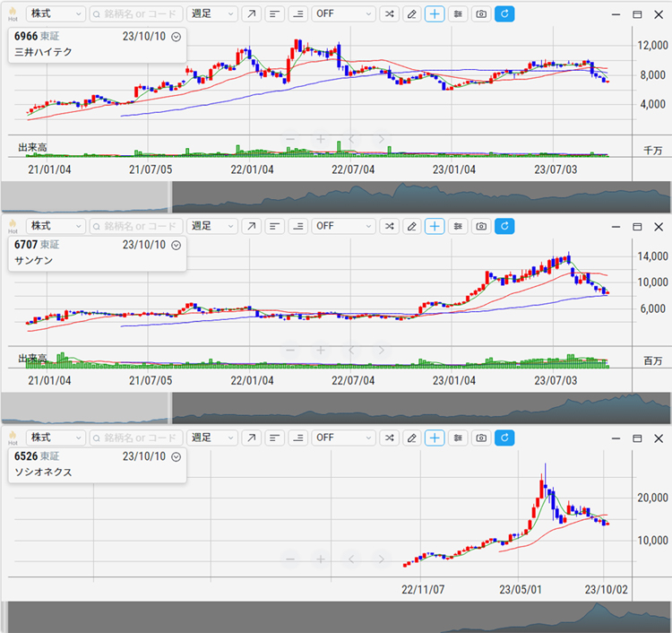
Task: Click the Hot flame icon in top chart
Action: (13, 14)
